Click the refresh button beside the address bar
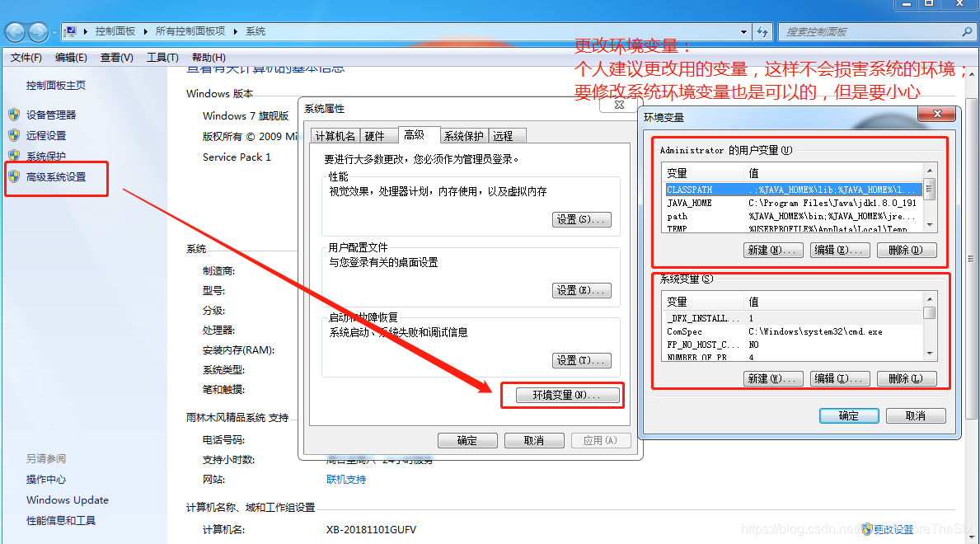 [762, 31]
